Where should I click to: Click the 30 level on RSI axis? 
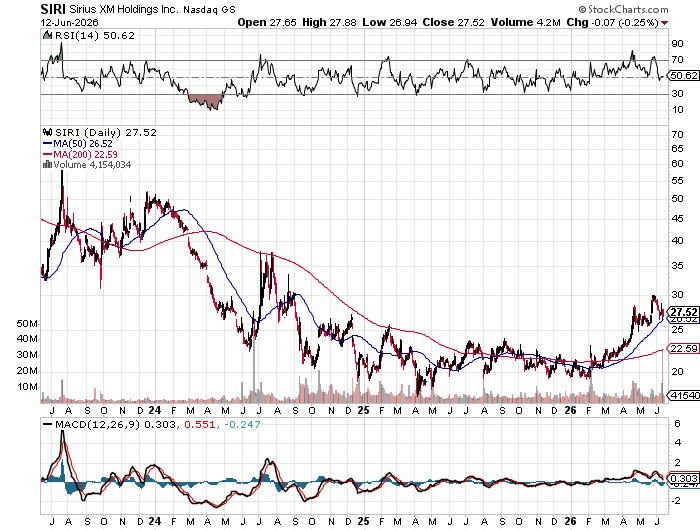(x=677, y=94)
